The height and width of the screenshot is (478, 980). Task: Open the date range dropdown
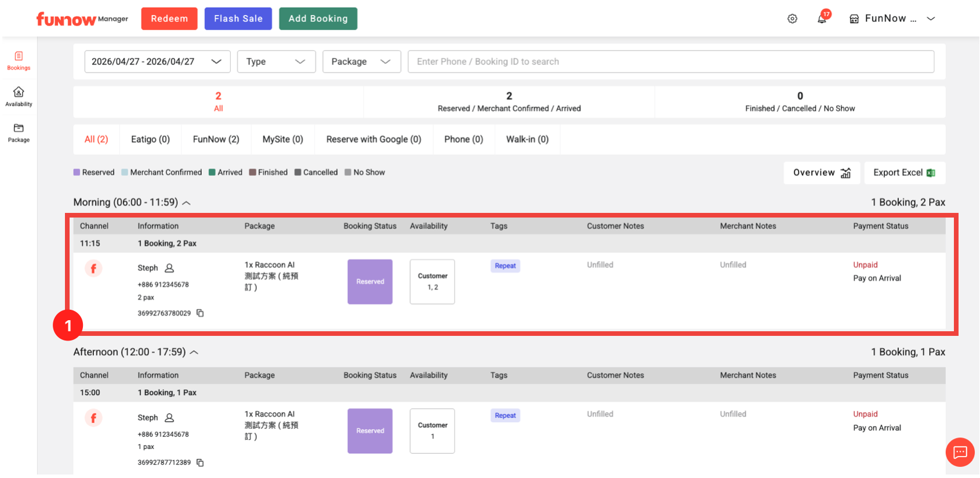tap(157, 61)
